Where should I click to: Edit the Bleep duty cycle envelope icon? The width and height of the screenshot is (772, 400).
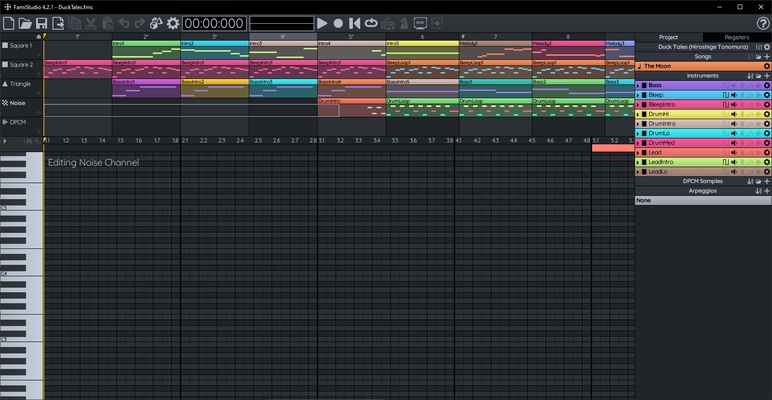725,95
